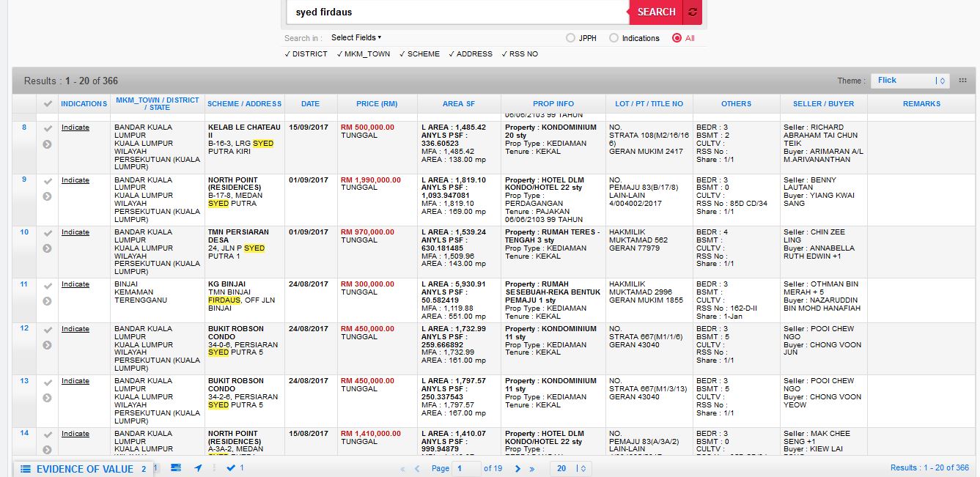Click the page number input field
The height and width of the screenshot is (477, 980).
click(466, 468)
